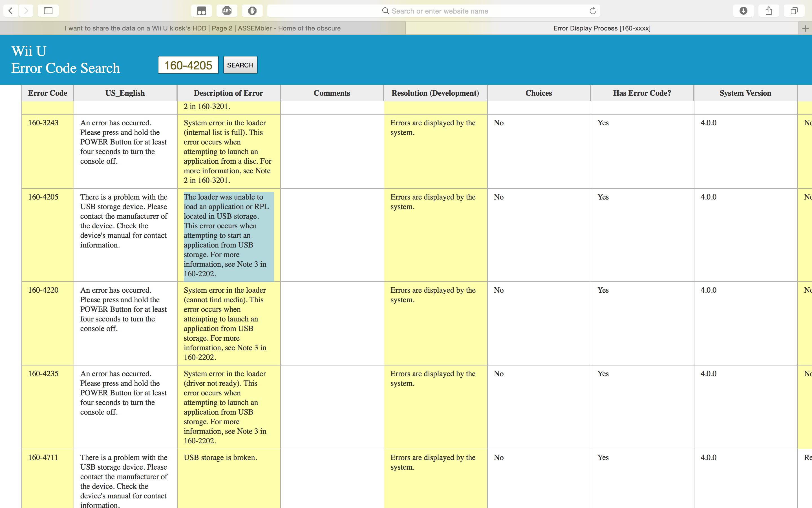Screen dimensions: 812x508
Task: Click the Choices 'No' in row 160-4205
Action: 498,197
